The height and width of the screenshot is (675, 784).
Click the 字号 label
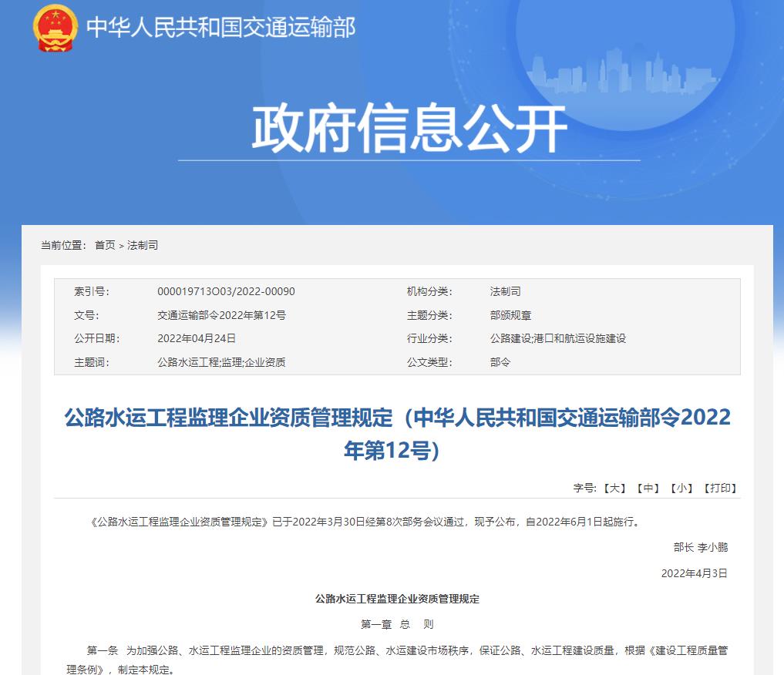(x=585, y=488)
